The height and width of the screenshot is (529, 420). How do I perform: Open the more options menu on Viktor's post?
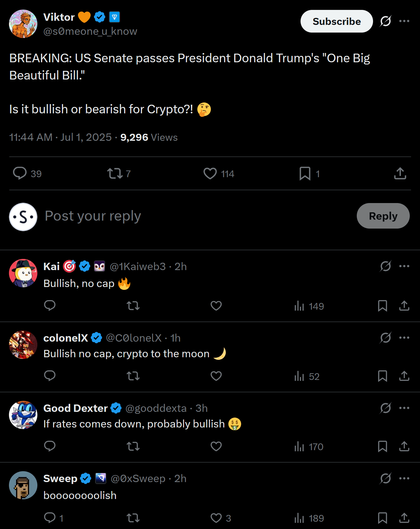click(x=404, y=21)
